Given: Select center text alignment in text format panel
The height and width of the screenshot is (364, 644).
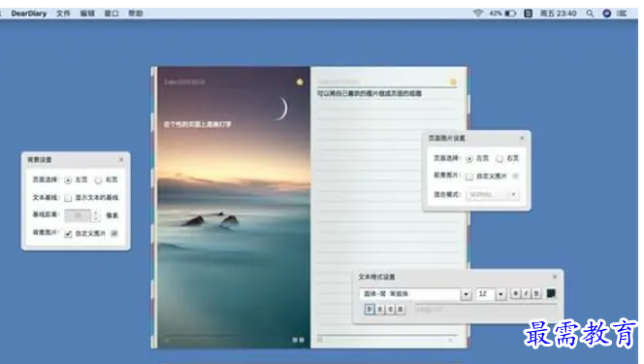Looking at the screenshot, I should (380, 309).
